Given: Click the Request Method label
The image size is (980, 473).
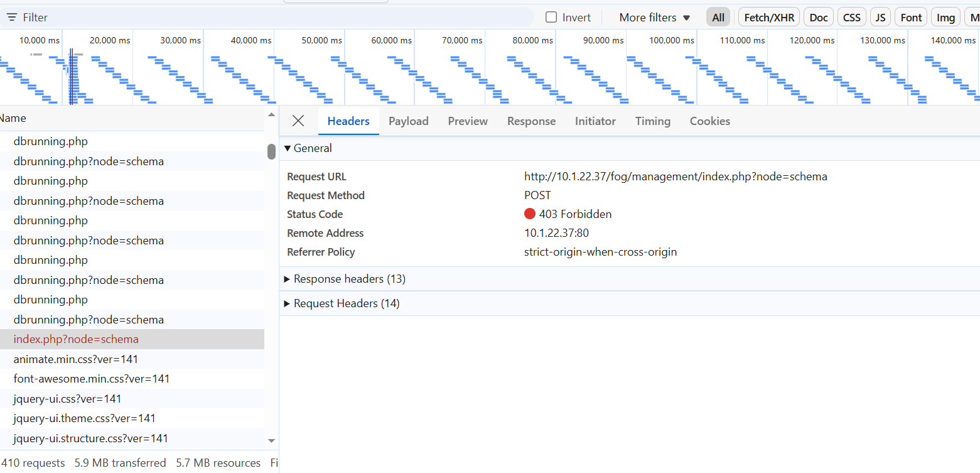Looking at the screenshot, I should coord(326,195).
